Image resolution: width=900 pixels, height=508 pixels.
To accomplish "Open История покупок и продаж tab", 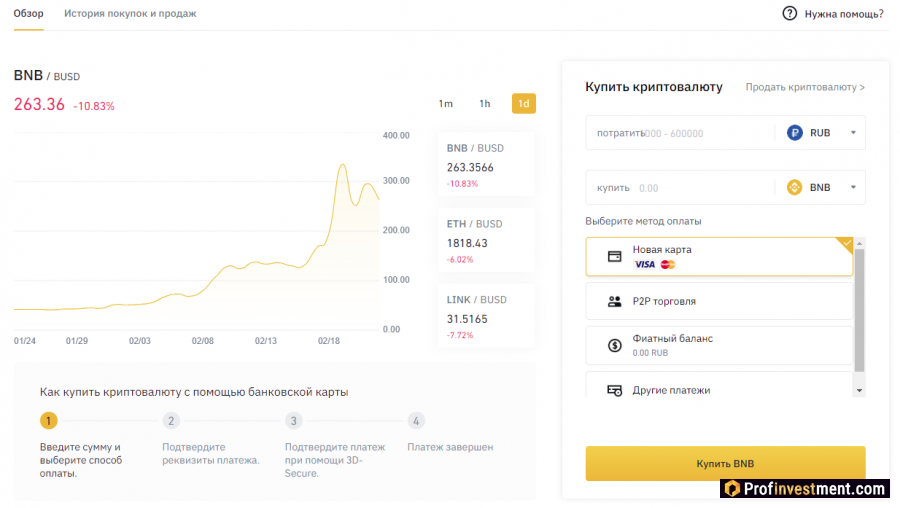I will click(130, 13).
